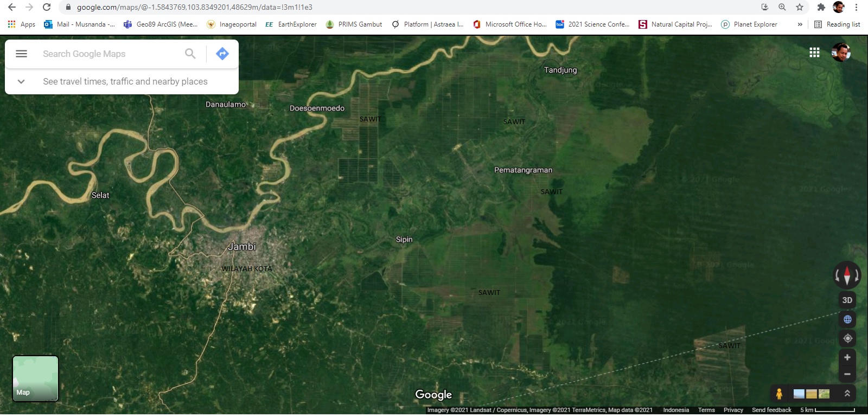The width and height of the screenshot is (868, 418).
Task: Click the search magnifier icon
Action: coord(190,54)
